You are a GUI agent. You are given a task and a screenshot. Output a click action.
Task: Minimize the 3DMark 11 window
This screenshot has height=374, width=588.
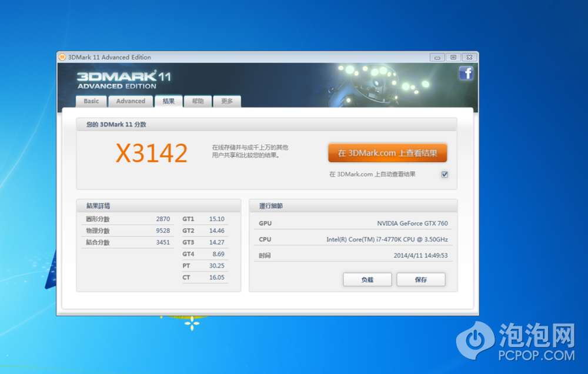pos(437,57)
